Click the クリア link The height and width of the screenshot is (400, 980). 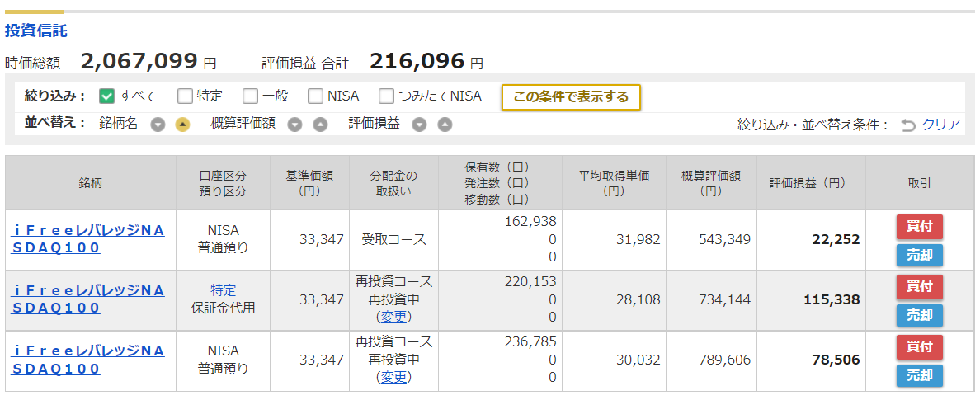click(x=940, y=125)
